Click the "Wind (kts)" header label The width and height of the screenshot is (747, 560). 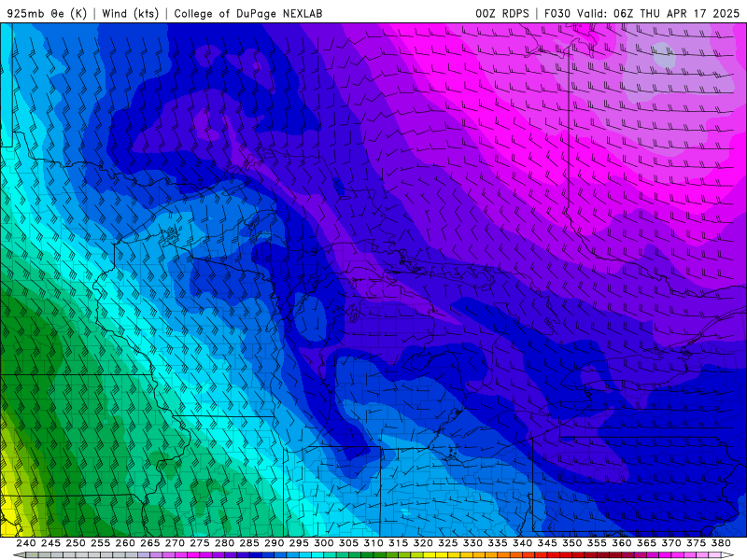130,13
